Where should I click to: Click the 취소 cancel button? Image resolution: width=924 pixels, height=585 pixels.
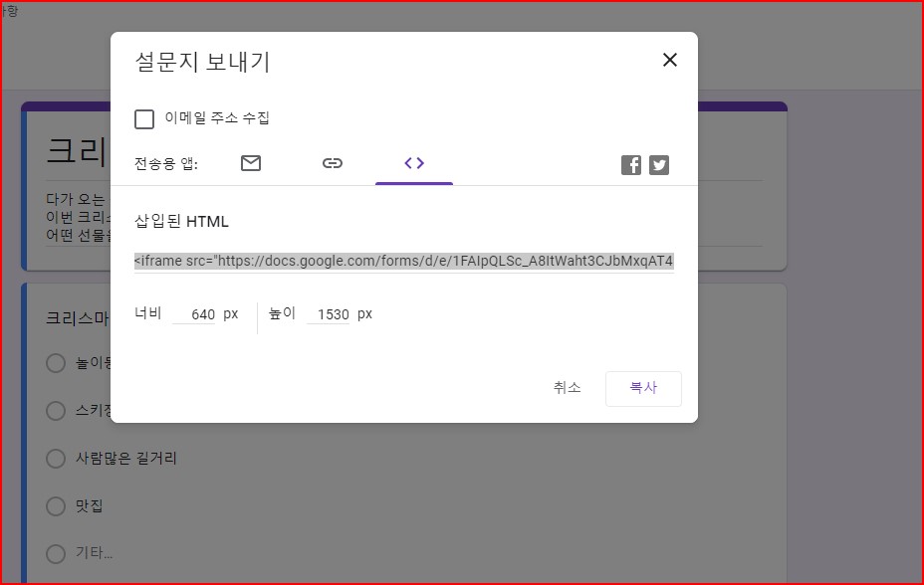(567, 388)
